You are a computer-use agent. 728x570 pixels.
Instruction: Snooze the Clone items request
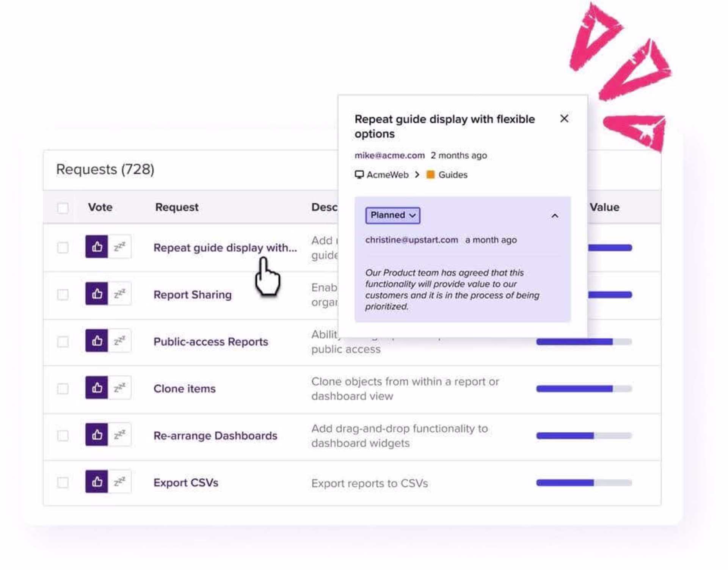click(120, 388)
